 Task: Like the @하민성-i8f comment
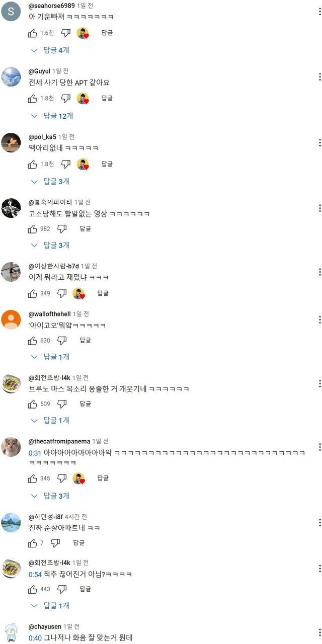click(x=33, y=543)
